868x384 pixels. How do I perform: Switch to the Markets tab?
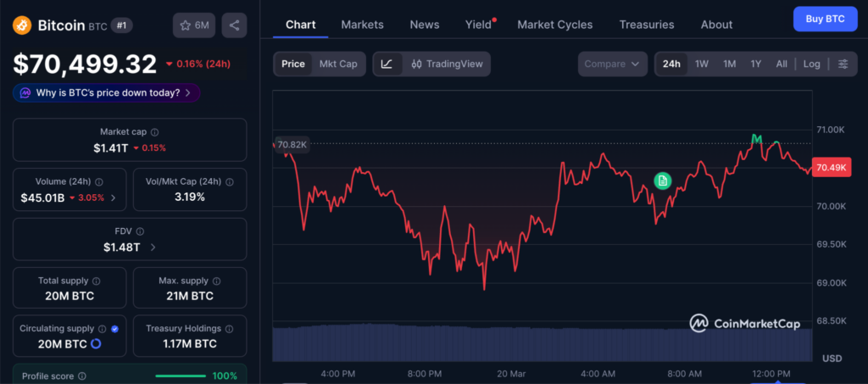pos(362,25)
